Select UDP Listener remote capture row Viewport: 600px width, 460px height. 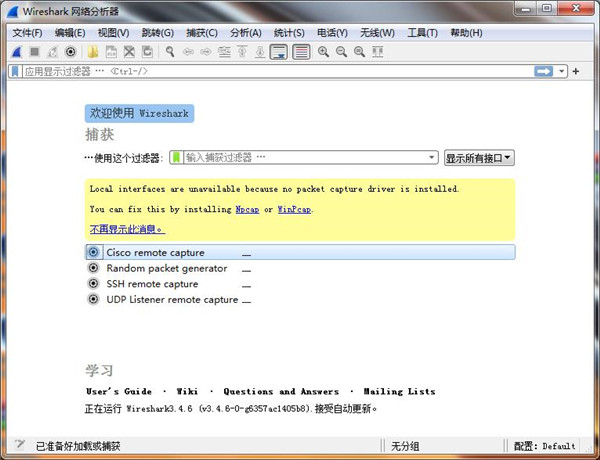point(300,300)
